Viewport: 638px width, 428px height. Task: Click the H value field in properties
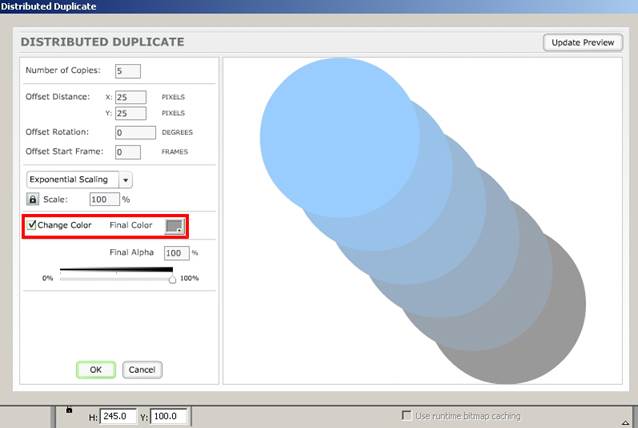[118, 416]
